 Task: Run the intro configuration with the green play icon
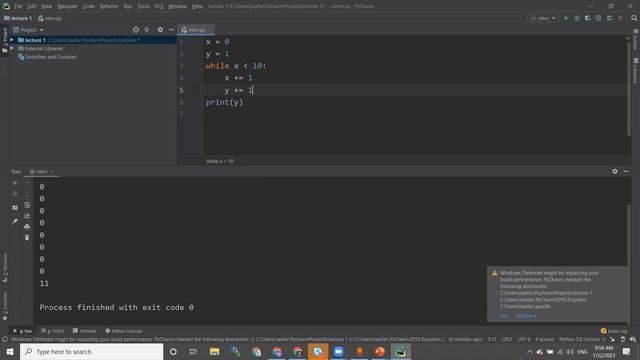coord(566,18)
